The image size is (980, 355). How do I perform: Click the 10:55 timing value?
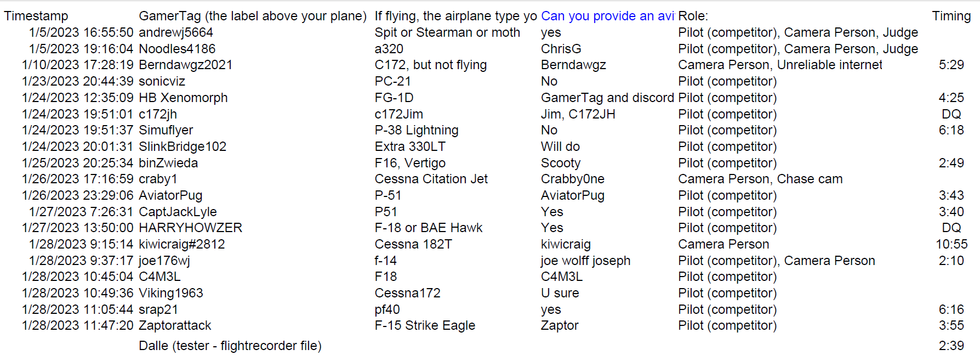tap(951, 244)
